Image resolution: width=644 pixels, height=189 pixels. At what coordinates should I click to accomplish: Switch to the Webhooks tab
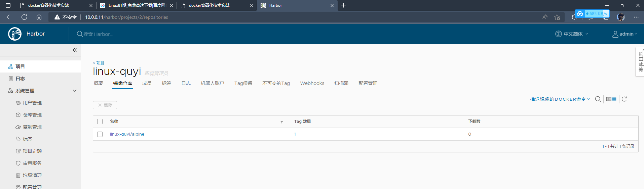point(312,83)
